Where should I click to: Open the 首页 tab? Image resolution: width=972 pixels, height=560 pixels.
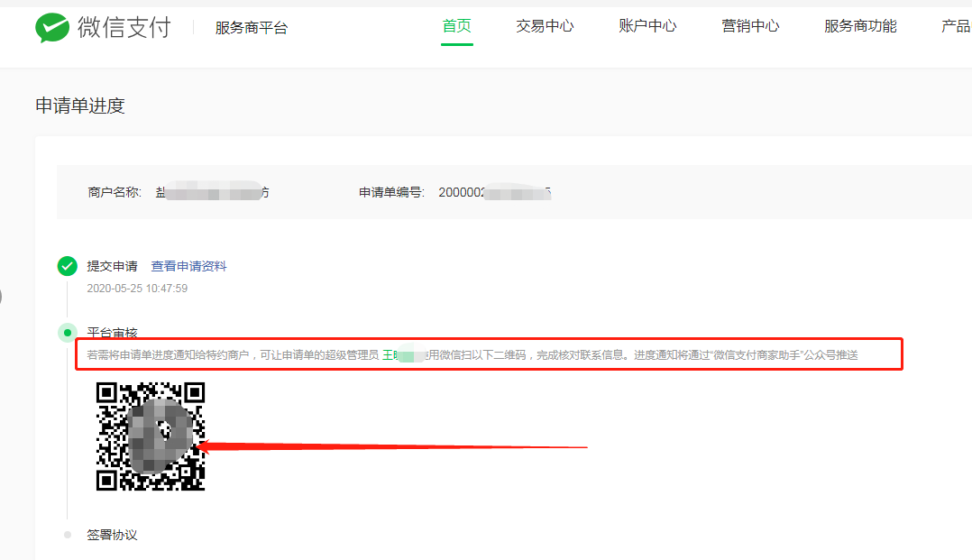coord(457,26)
